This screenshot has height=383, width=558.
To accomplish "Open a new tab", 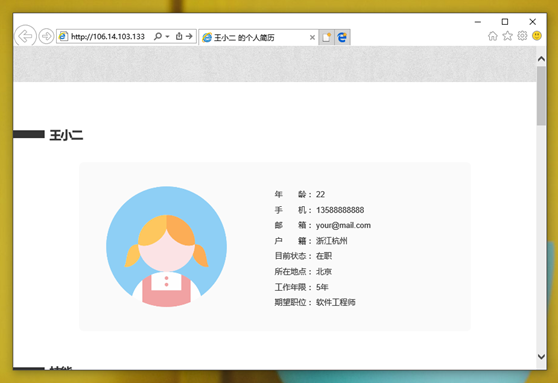I will tap(326, 37).
